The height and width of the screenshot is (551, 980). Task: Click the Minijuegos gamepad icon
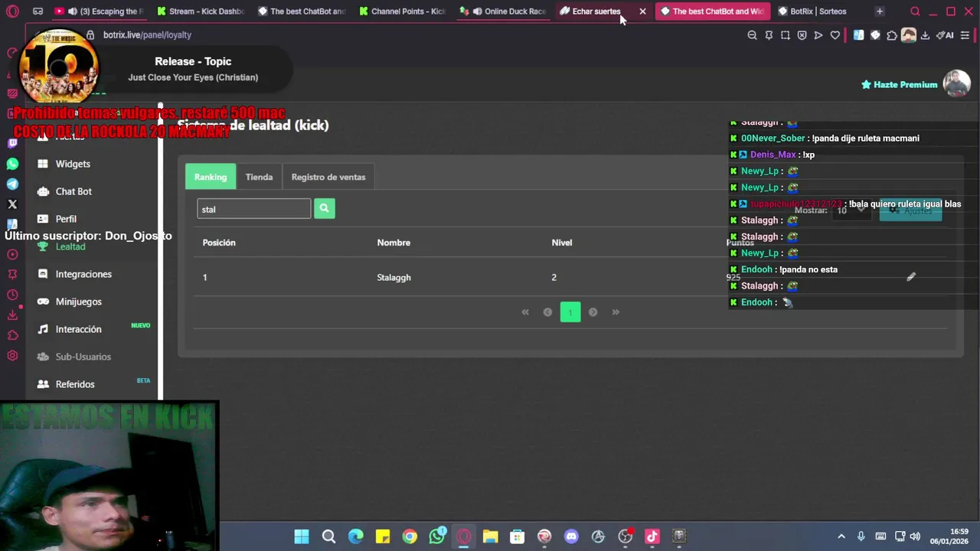click(43, 302)
